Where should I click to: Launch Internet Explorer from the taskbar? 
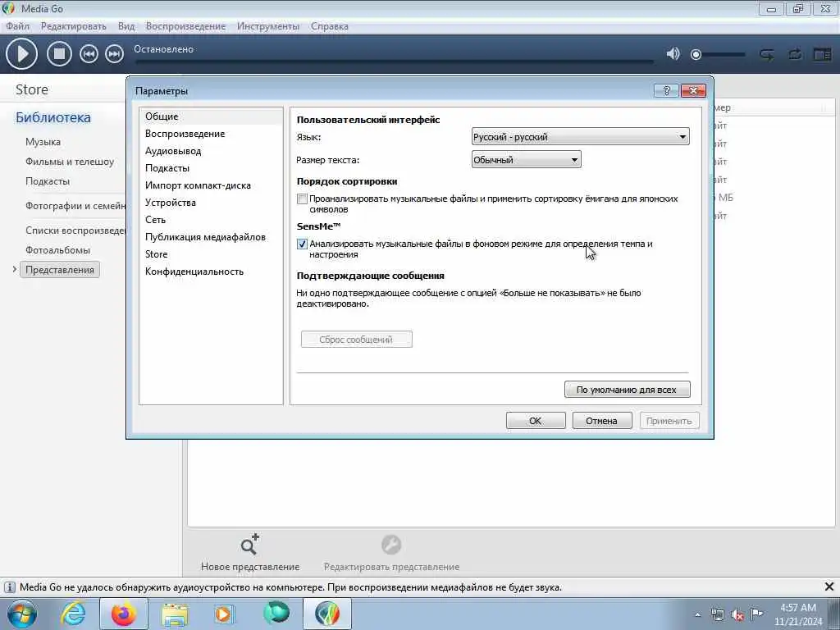[x=73, y=614]
